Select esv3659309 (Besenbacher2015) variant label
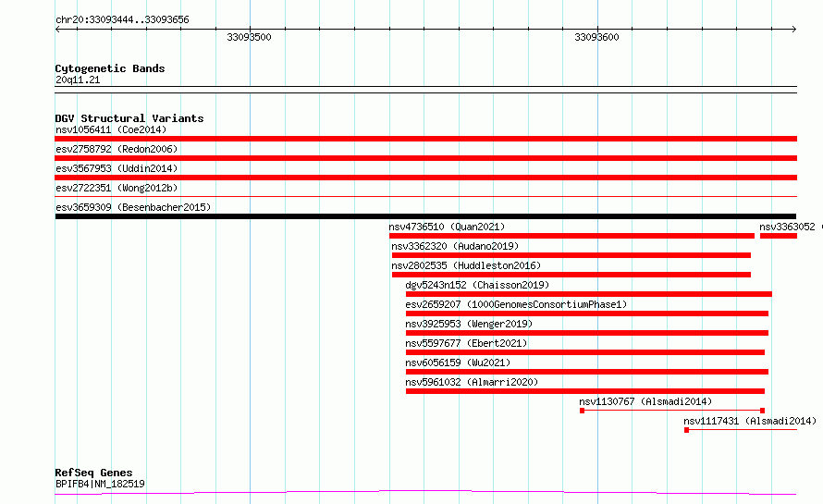This screenshot has width=823, height=504. pyautogui.click(x=133, y=207)
